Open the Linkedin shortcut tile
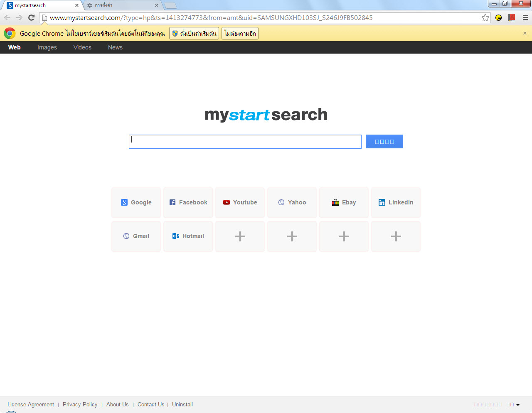This screenshot has height=413, width=532. (396, 203)
